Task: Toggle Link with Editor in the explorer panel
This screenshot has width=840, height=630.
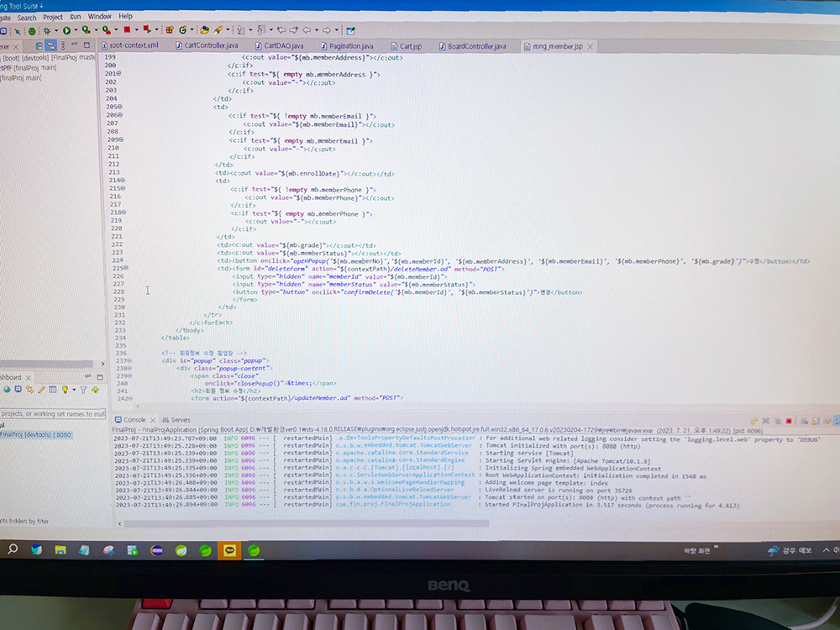Action: click(x=51, y=45)
